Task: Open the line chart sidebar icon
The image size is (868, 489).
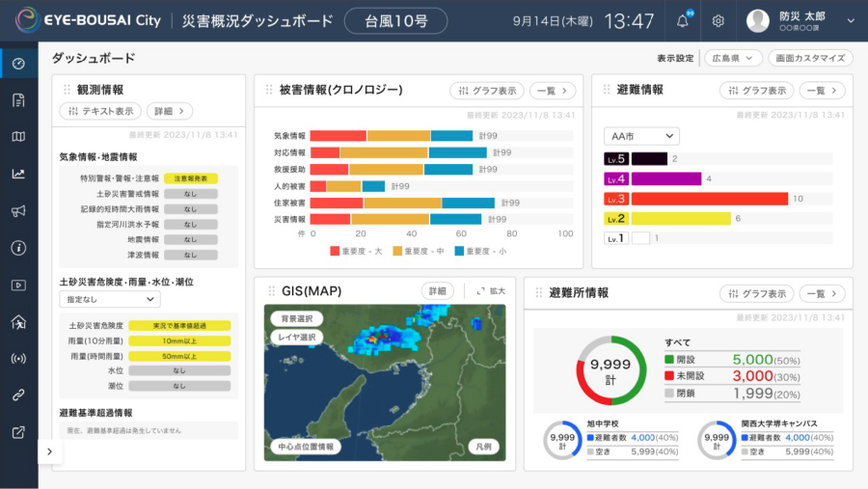Action: [x=18, y=174]
